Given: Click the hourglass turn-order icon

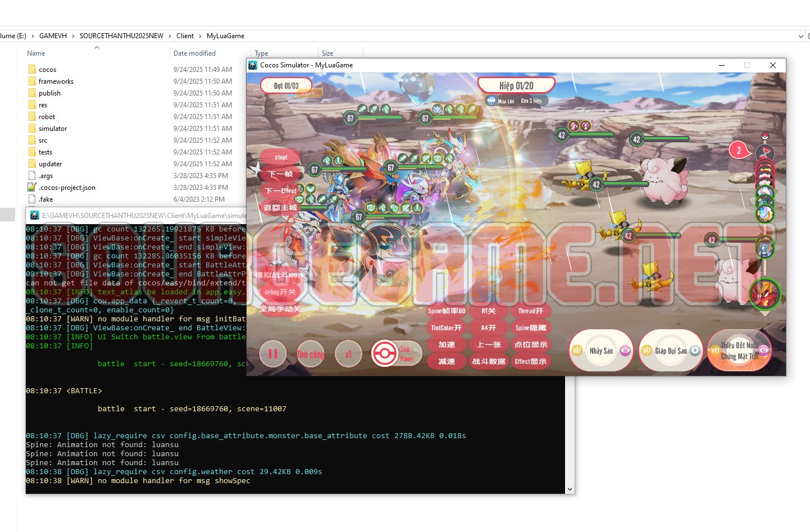Looking at the screenshot, I should [x=765, y=153].
